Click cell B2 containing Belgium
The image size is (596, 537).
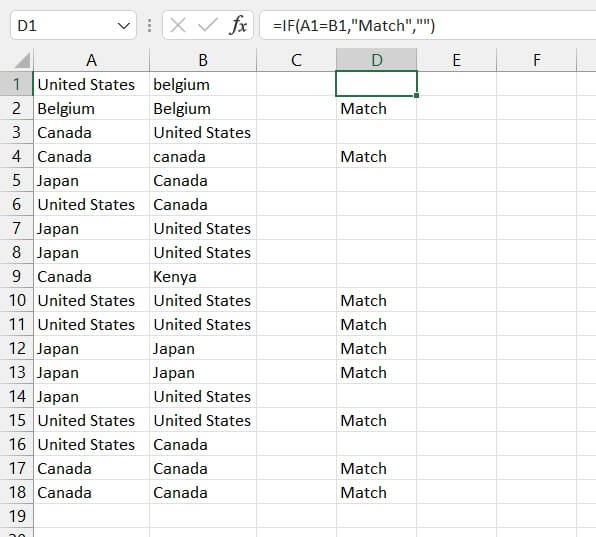point(203,108)
